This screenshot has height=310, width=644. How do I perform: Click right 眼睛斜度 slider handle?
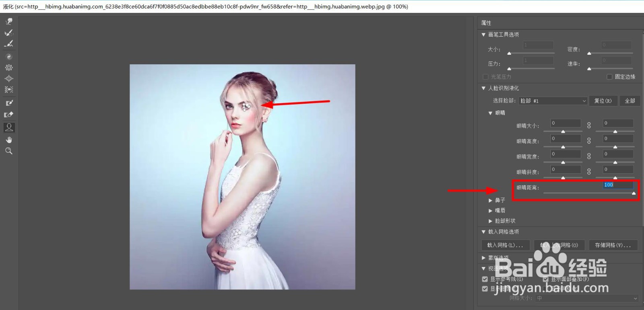point(615,177)
